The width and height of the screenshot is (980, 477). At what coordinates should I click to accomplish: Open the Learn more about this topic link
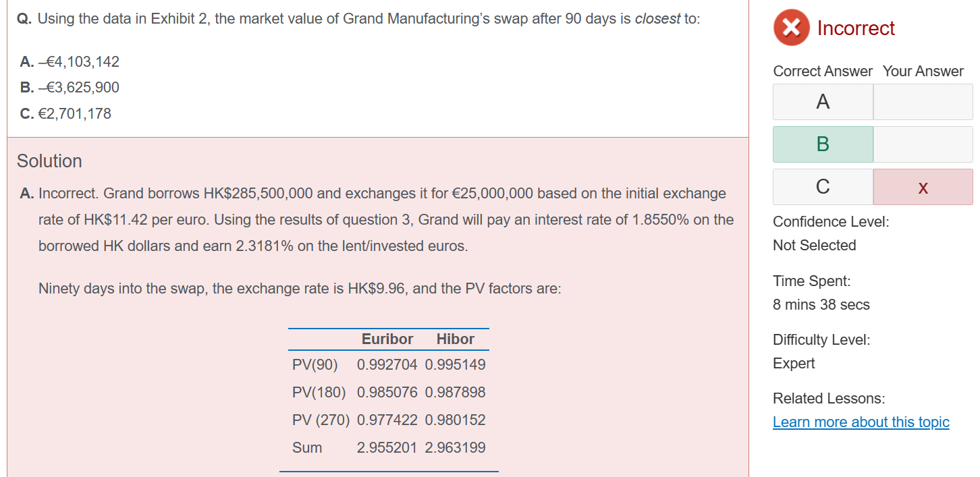pyautogui.click(x=861, y=422)
